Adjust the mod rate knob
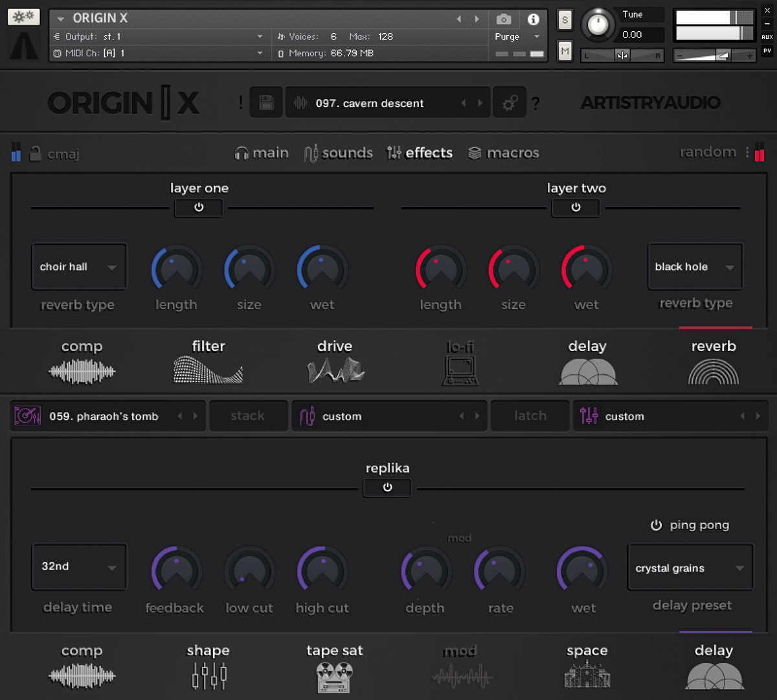Screen dimensions: 777x700 tap(499, 571)
